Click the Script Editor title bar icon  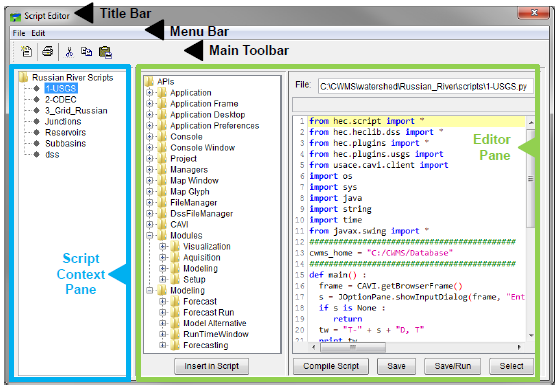point(16,16)
